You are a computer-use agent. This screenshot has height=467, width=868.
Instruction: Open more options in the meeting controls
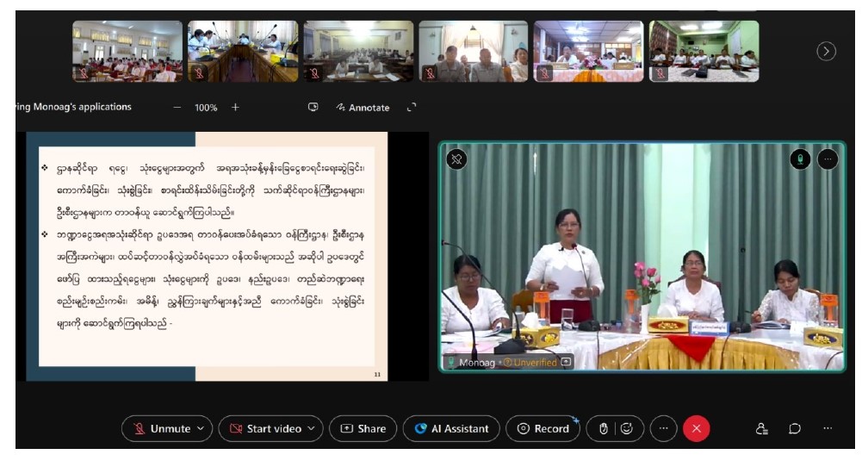[663, 428]
